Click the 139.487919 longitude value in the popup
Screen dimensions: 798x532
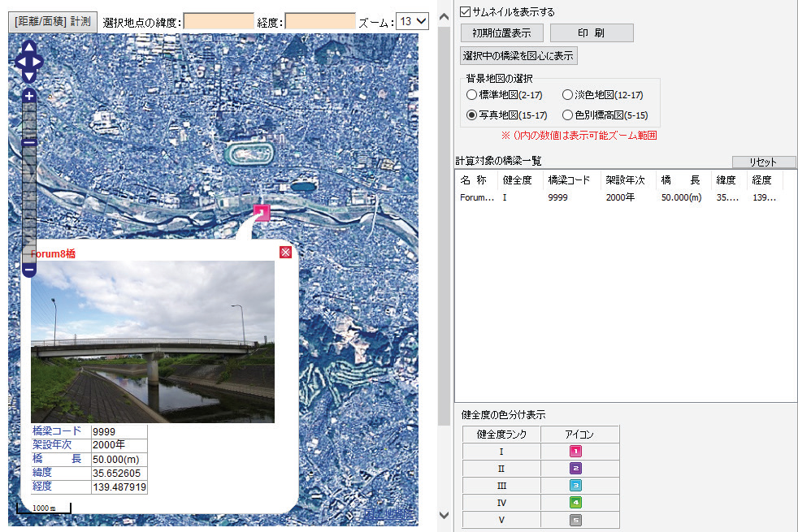[119, 487]
